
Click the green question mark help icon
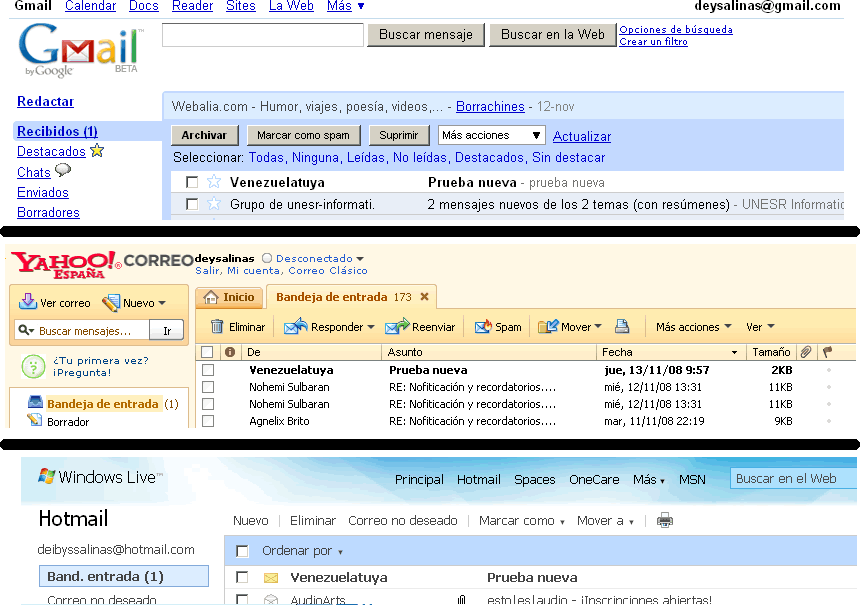tap(33, 366)
